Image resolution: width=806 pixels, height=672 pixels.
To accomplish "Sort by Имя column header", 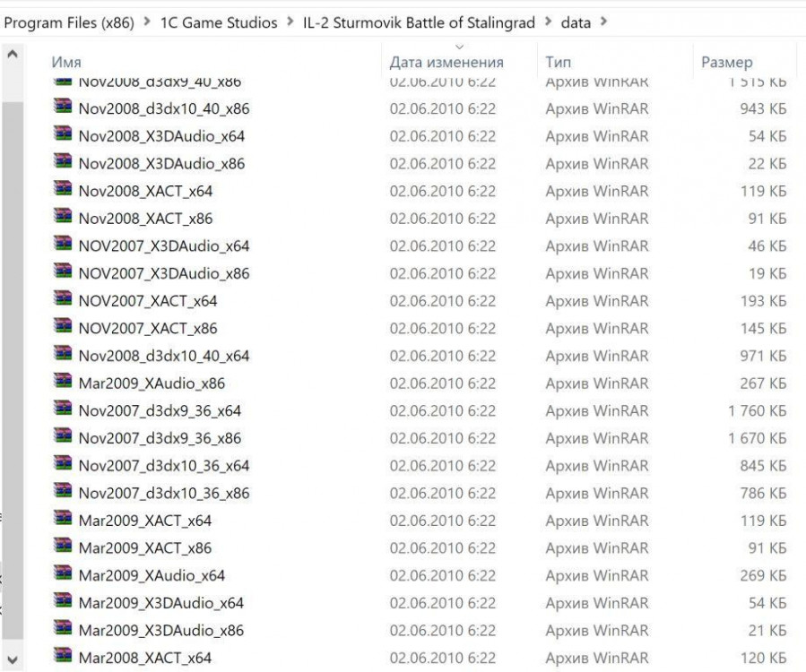I will click(66, 62).
